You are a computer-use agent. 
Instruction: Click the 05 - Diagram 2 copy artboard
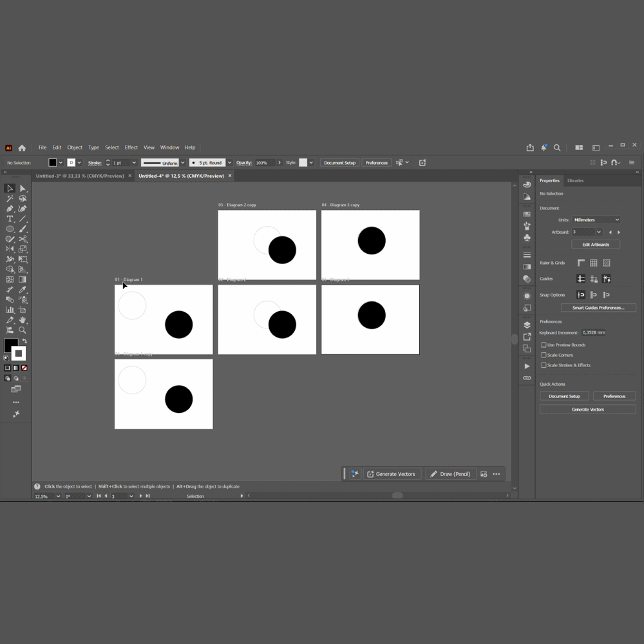(267, 245)
